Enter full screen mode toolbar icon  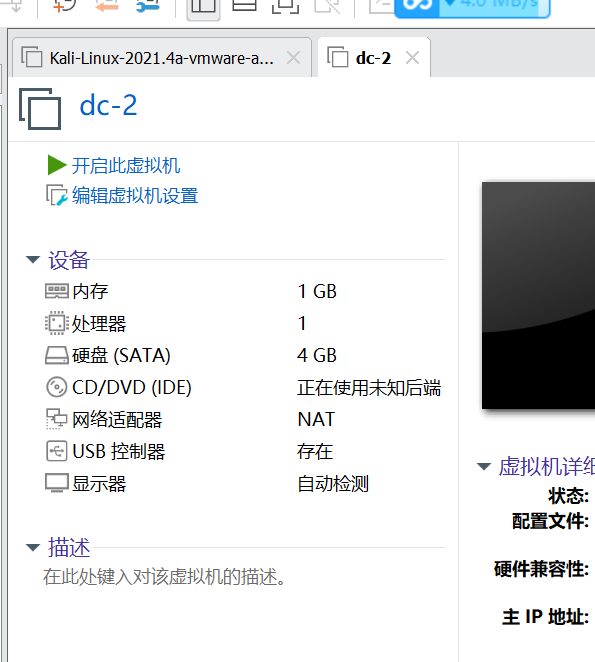[x=285, y=6]
